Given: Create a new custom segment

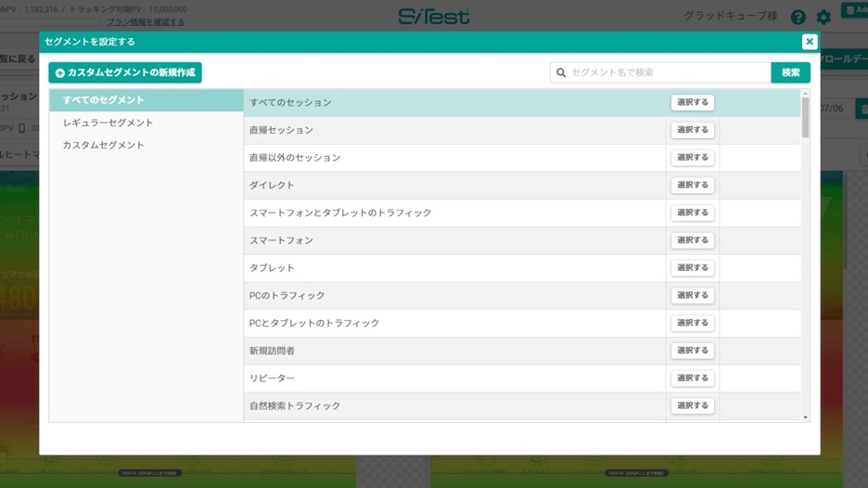Looking at the screenshot, I should [x=125, y=72].
